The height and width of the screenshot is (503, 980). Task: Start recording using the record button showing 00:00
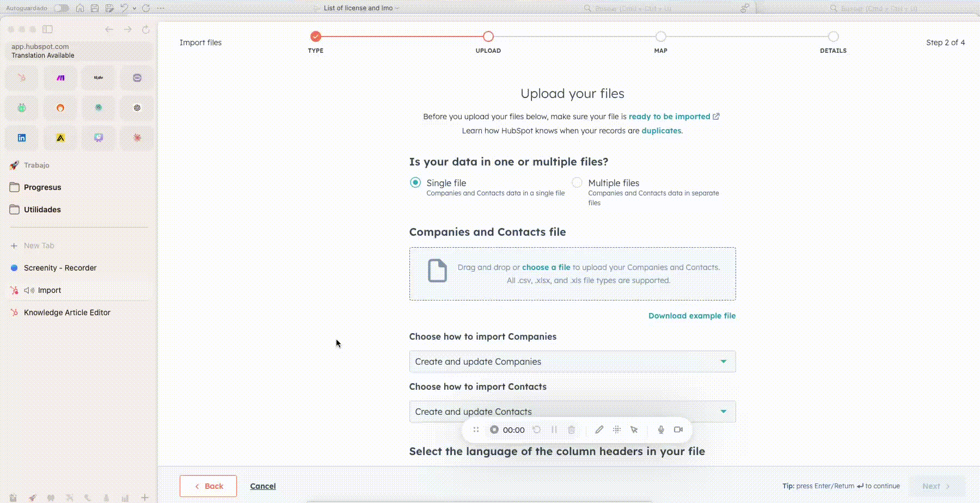494,430
